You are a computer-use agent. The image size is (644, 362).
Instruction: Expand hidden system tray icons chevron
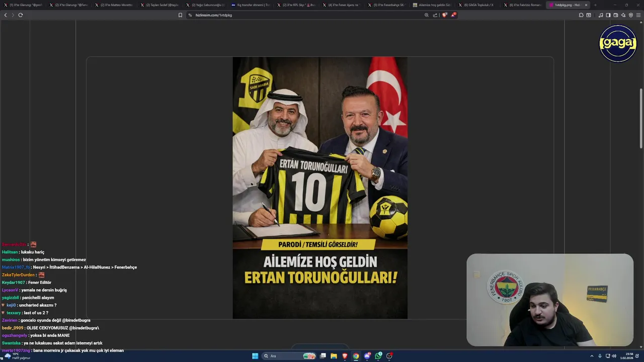(x=592, y=356)
